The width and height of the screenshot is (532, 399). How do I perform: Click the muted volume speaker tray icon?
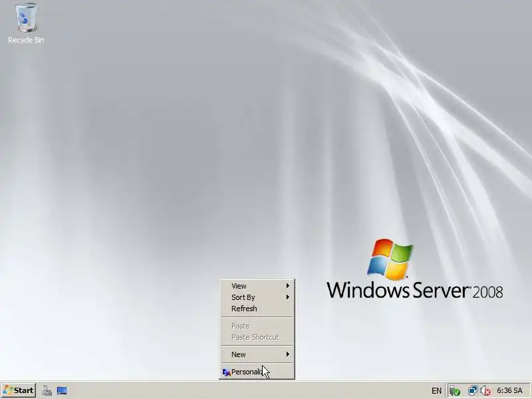485,391
